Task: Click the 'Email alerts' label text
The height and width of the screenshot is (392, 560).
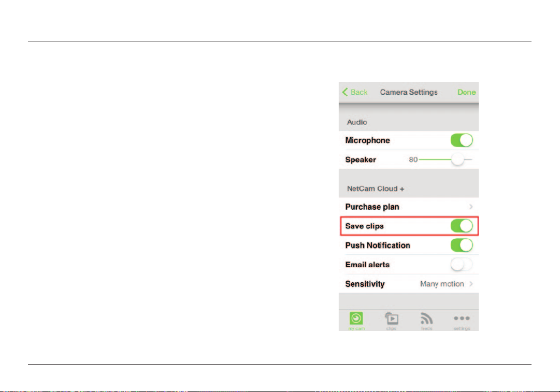Action: [x=367, y=265]
